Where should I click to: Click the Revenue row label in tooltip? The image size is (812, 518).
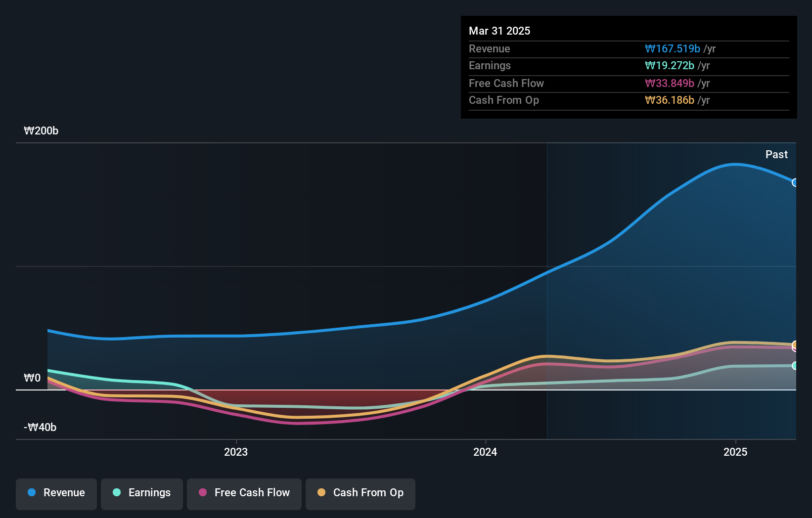(490, 48)
